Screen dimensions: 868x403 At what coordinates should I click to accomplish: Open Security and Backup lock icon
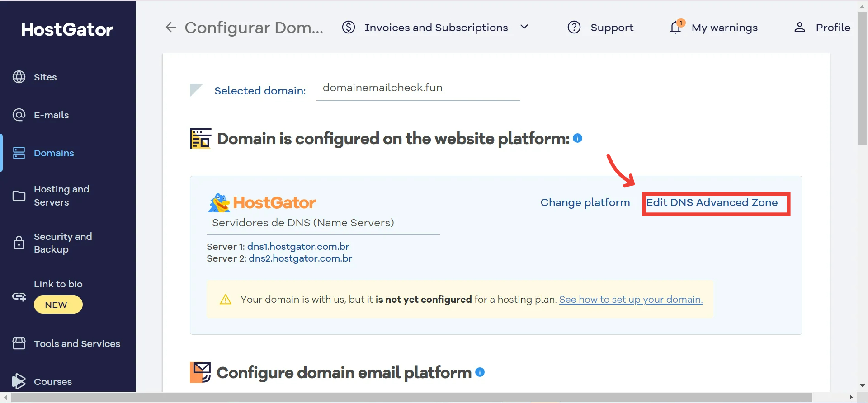pos(19,243)
